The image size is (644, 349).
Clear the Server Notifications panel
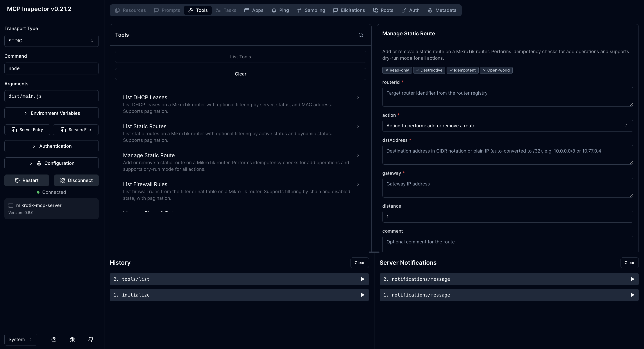tap(629, 263)
